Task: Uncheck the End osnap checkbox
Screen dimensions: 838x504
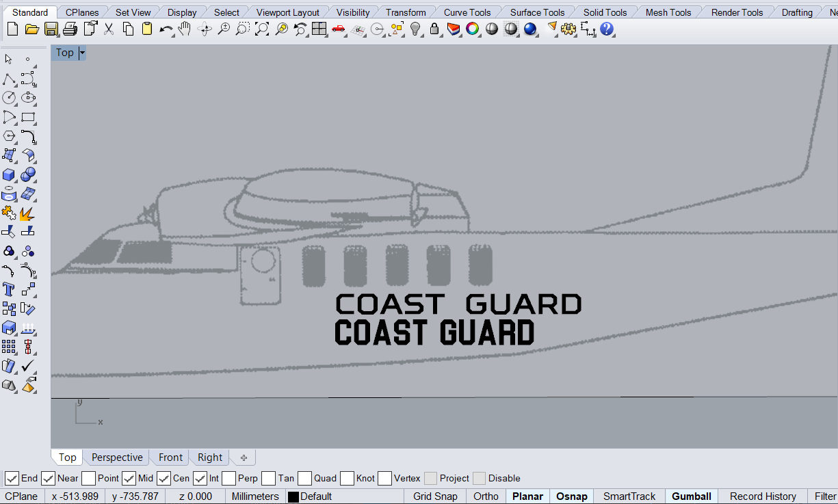Action: click(x=12, y=478)
